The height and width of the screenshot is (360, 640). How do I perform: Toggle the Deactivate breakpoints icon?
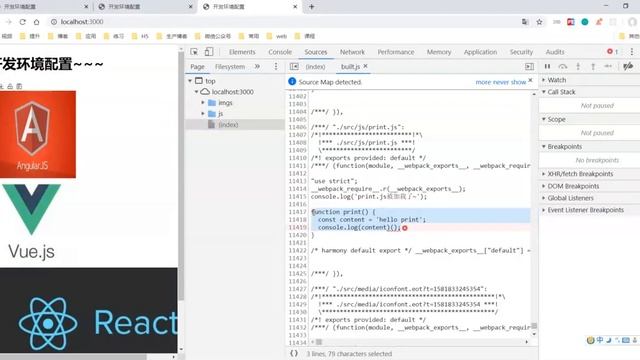[x=628, y=66]
